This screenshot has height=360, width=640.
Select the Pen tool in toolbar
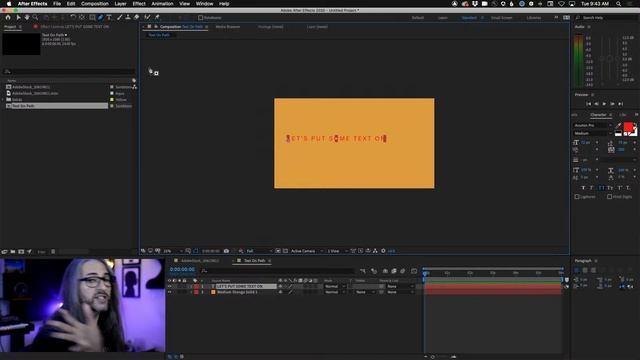tap(100, 18)
